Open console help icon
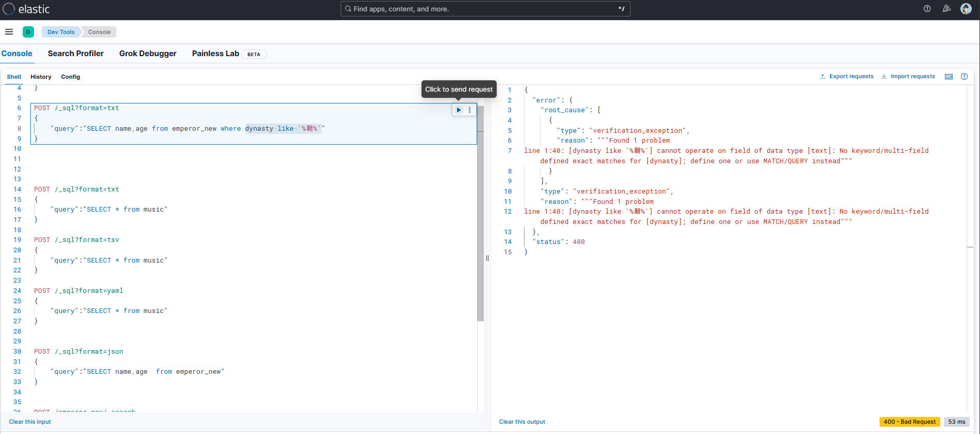 [964, 77]
